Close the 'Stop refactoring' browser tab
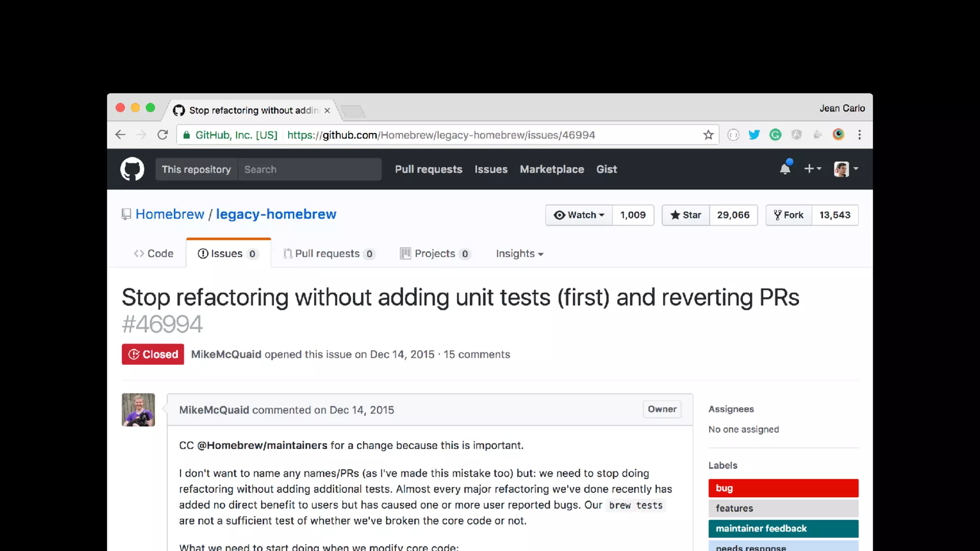Image resolution: width=980 pixels, height=551 pixels. tap(327, 110)
